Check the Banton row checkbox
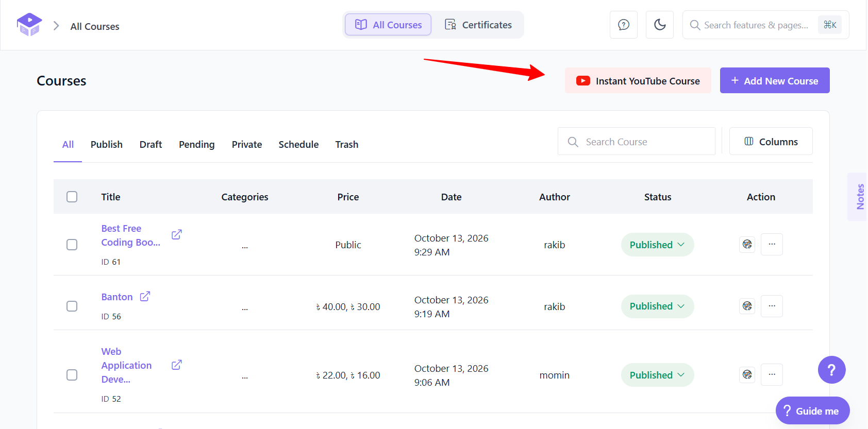The width and height of the screenshot is (868, 429). tap(72, 306)
